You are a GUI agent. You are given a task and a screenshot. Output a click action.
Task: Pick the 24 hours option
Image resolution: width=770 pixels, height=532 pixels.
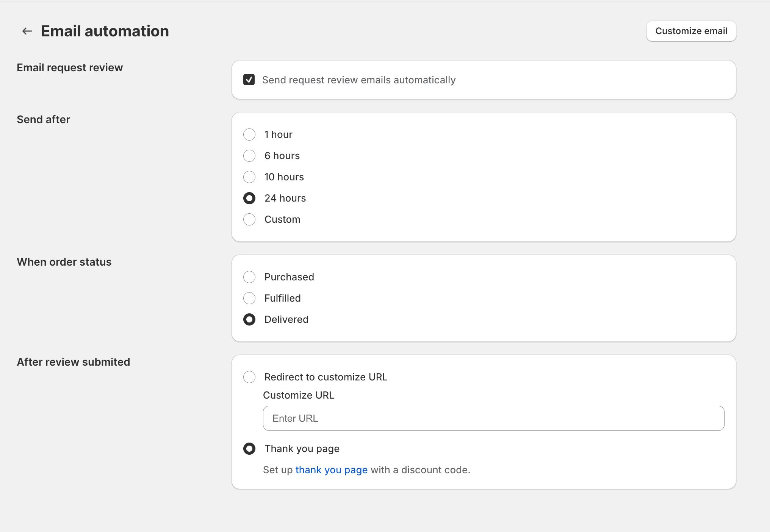249,198
